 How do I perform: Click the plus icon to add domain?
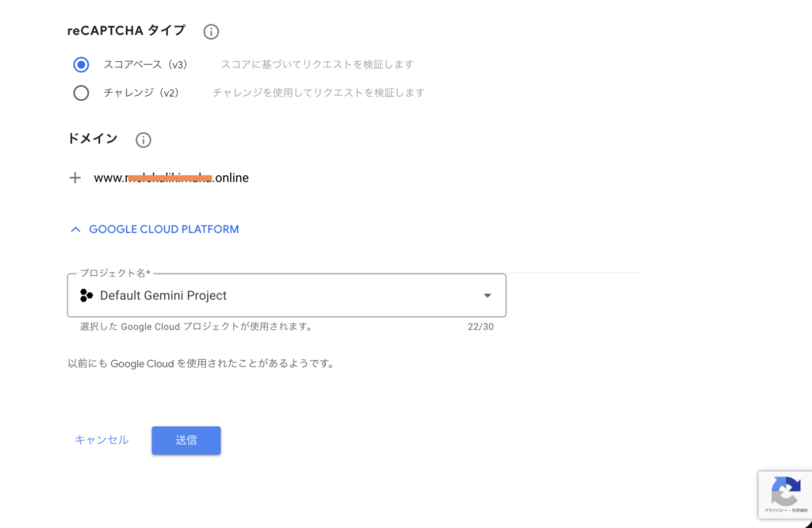point(75,178)
